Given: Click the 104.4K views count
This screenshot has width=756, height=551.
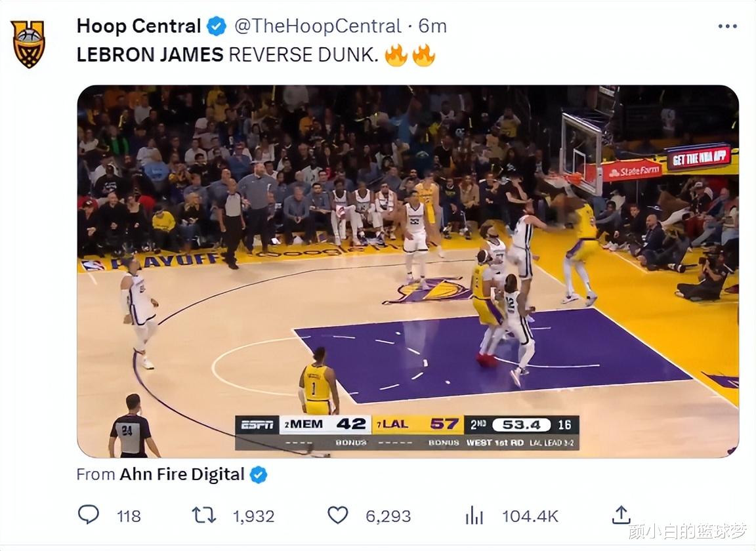Looking at the screenshot, I should 530,516.
